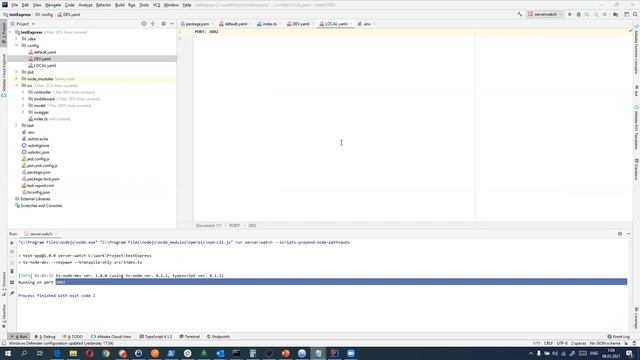The image size is (640, 360).
Task: Click the UTF-8 encoding in status bar
Action: [562, 343]
